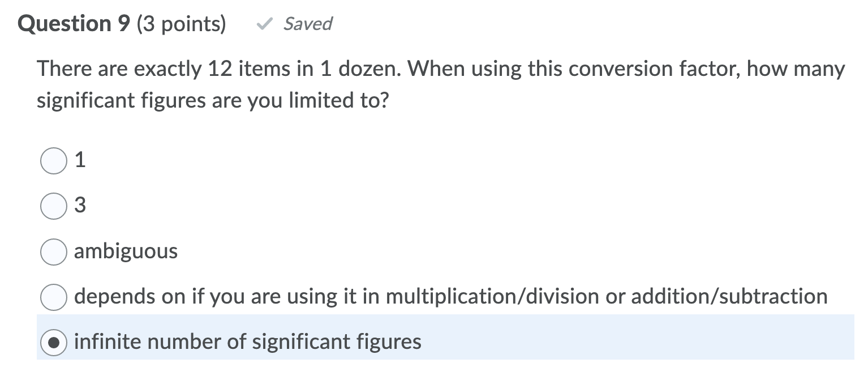Click the green checkmark showing save confirmation
The image size is (868, 384).
(264, 24)
